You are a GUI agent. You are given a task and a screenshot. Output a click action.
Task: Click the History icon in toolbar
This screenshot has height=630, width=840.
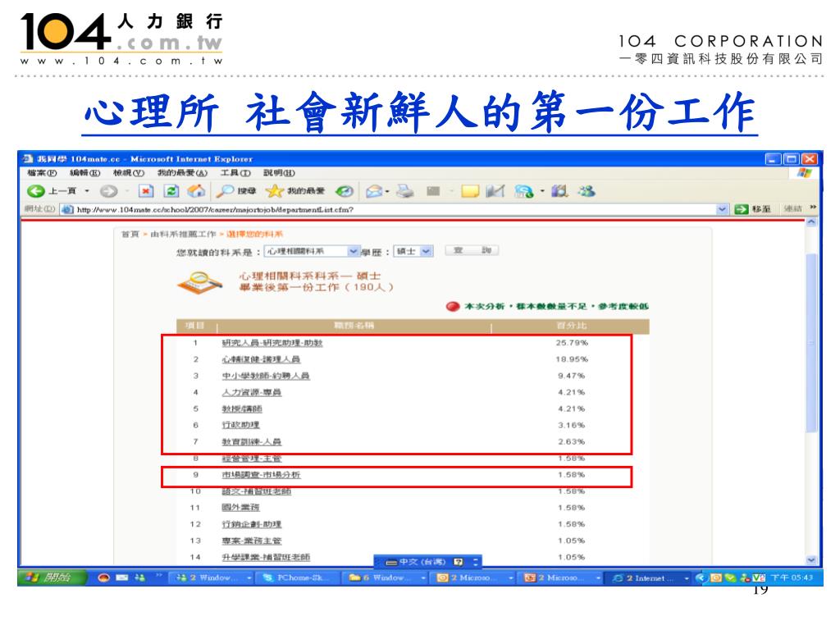point(344,190)
